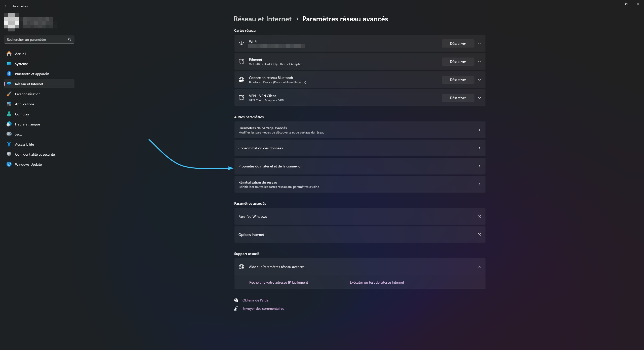
Task: Click the Accessibilité figure icon
Action: click(9, 144)
